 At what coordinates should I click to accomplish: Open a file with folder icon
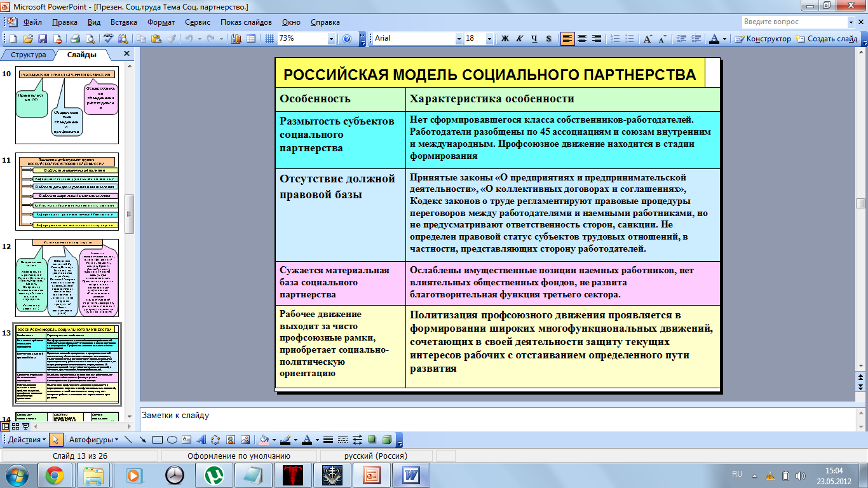28,38
